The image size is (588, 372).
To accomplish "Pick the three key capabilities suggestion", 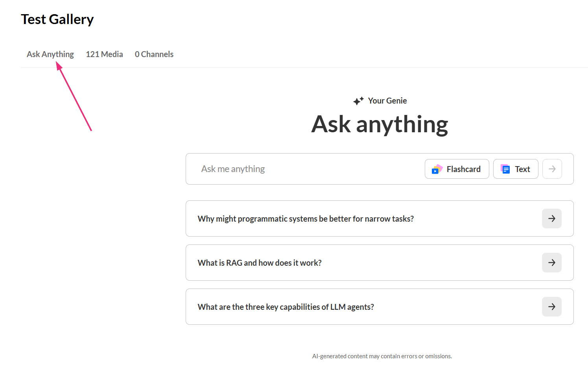I will [286, 307].
